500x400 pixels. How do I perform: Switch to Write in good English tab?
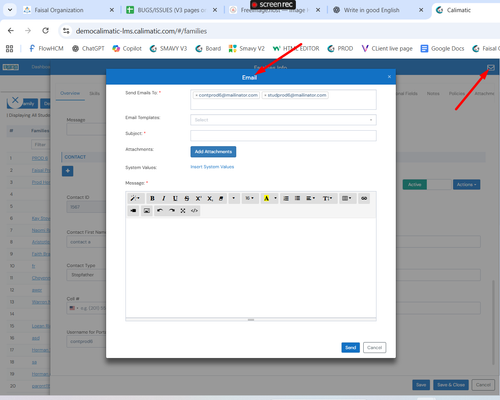pyautogui.click(x=378, y=10)
